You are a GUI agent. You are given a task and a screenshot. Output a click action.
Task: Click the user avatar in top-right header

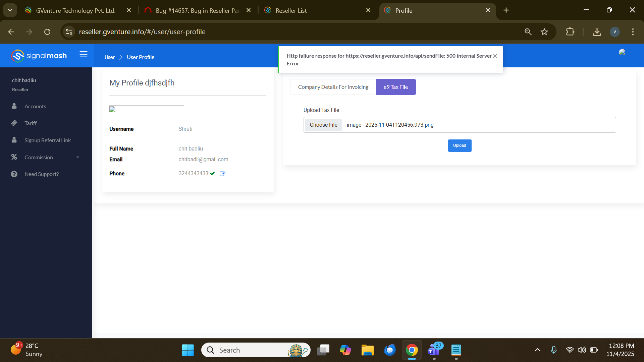[x=622, y=52]
